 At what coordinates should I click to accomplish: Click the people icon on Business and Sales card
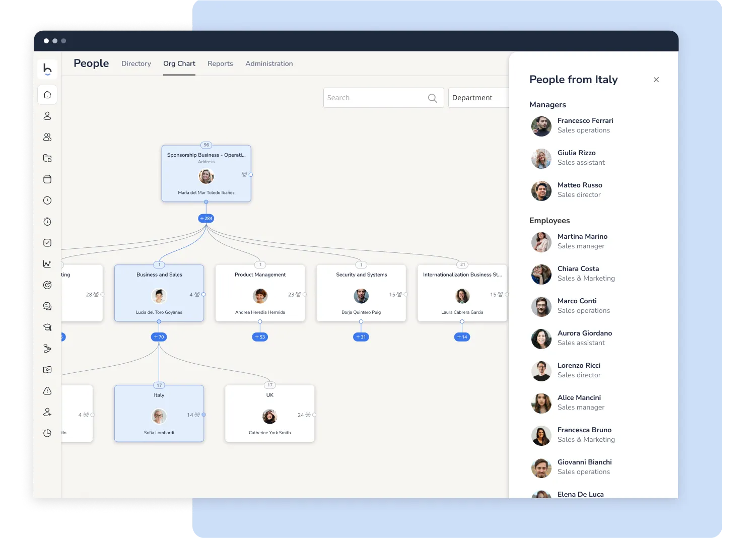pos(197,295)
